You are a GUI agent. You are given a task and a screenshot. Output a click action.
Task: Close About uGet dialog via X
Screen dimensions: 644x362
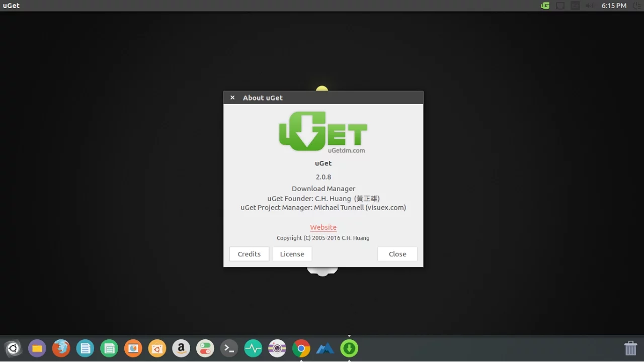click(x=232, y=98)
